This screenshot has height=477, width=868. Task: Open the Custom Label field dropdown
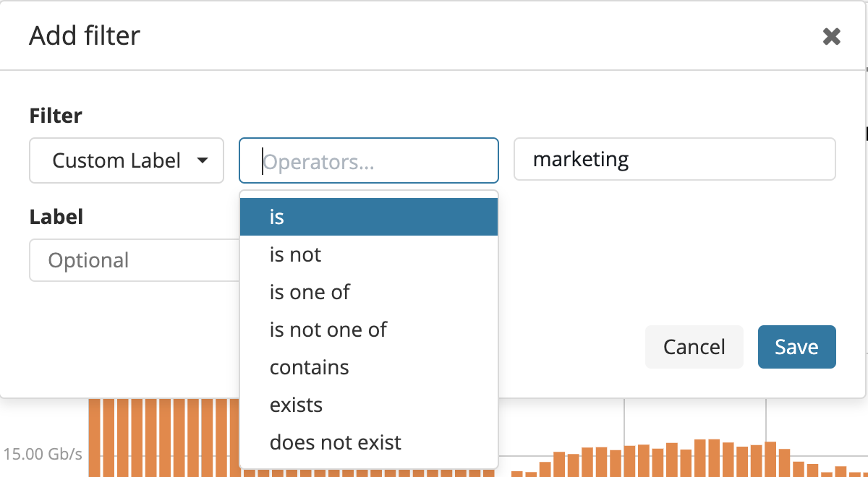pos(127,160)
